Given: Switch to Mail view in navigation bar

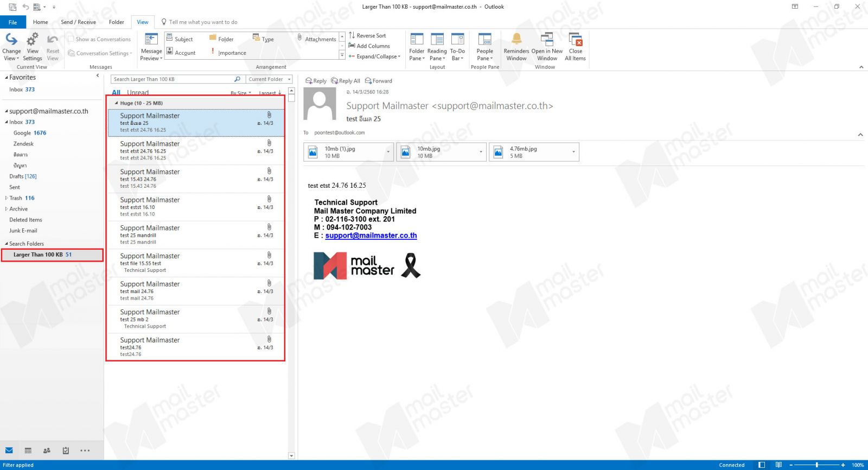Looking at the screenshot, I should tap(9, 450).
